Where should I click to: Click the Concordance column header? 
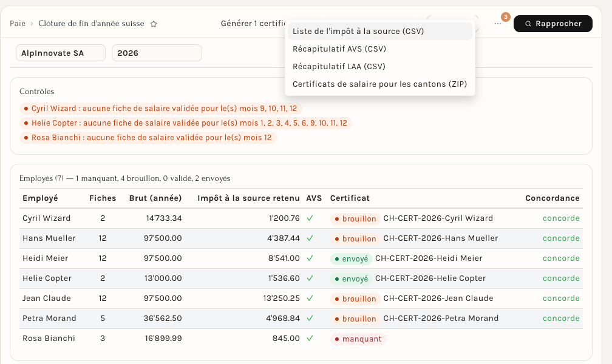(552, 198)
